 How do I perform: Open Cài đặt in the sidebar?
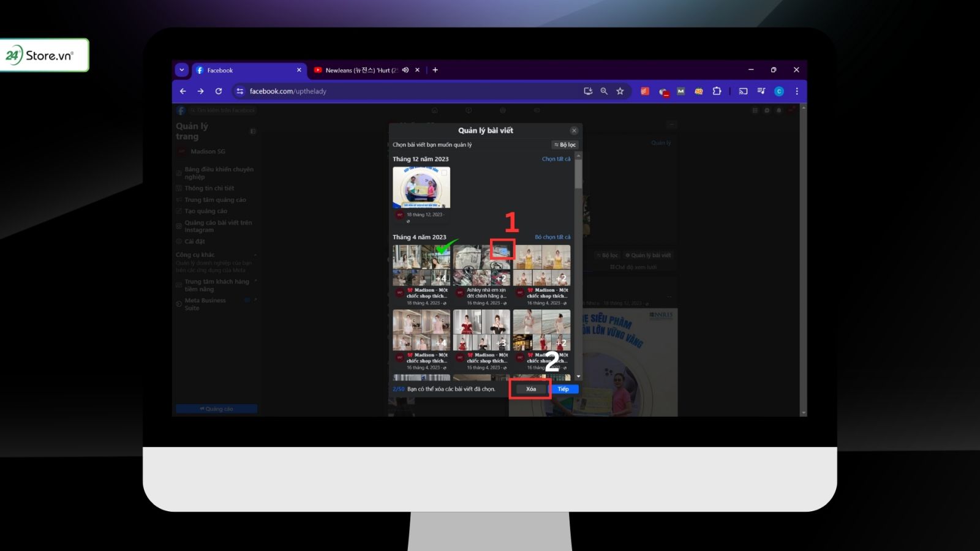click(195, 241)
